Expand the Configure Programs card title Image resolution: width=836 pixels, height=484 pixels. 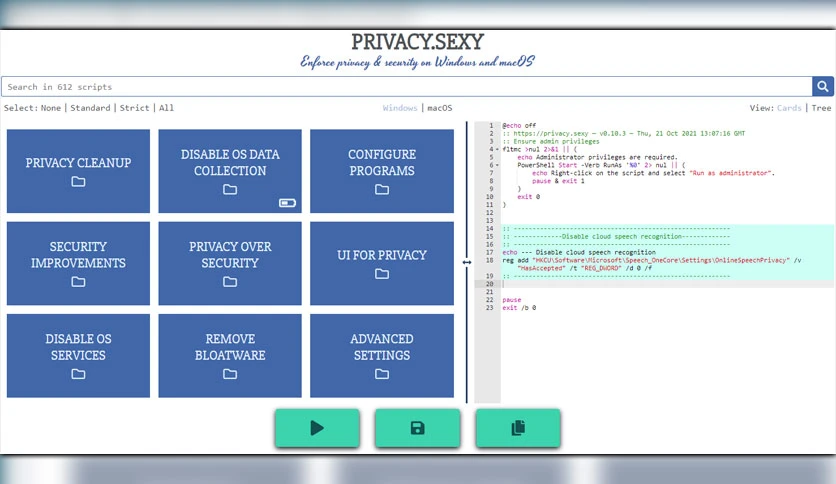pyautogui.click(x=382, y=163)
